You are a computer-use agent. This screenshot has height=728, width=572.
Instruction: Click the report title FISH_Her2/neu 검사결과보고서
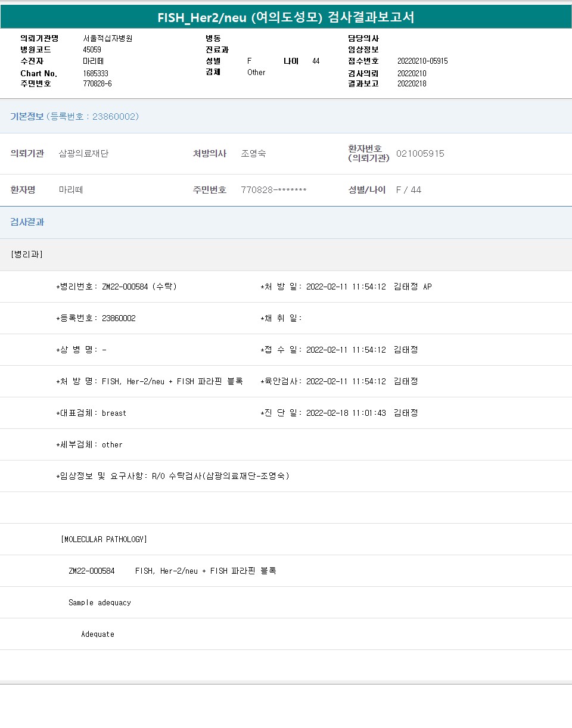click(285, 17)
